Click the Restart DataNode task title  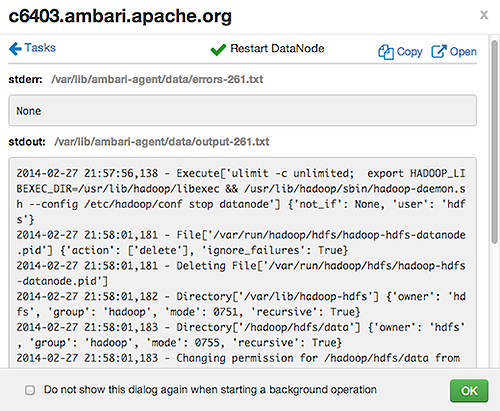tap(277, 49)
